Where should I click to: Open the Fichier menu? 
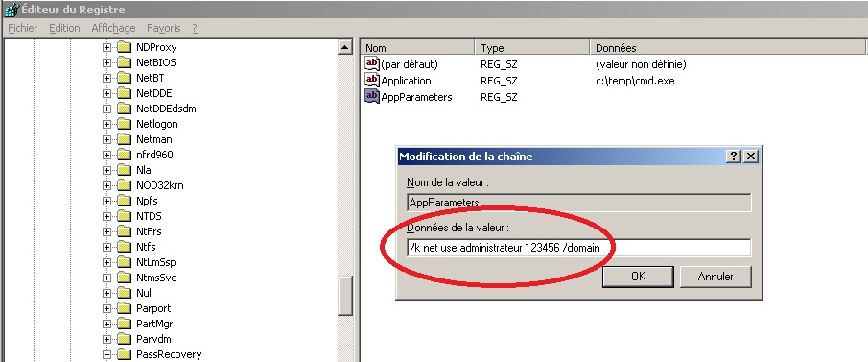coord(23,28)
